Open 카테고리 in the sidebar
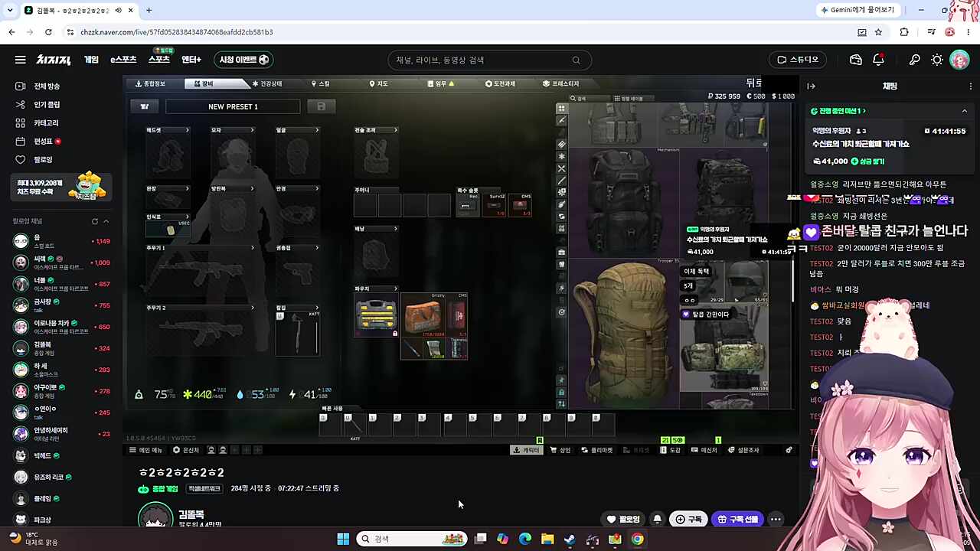 38,123
